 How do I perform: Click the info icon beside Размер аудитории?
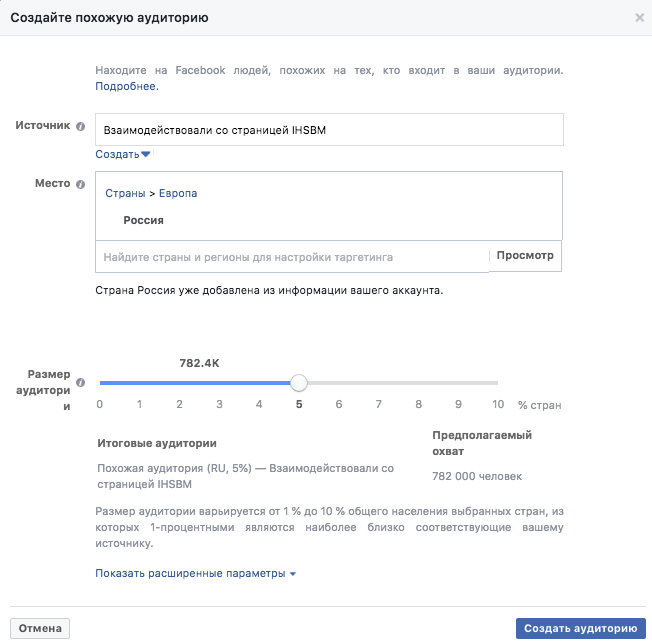(81, 382)
